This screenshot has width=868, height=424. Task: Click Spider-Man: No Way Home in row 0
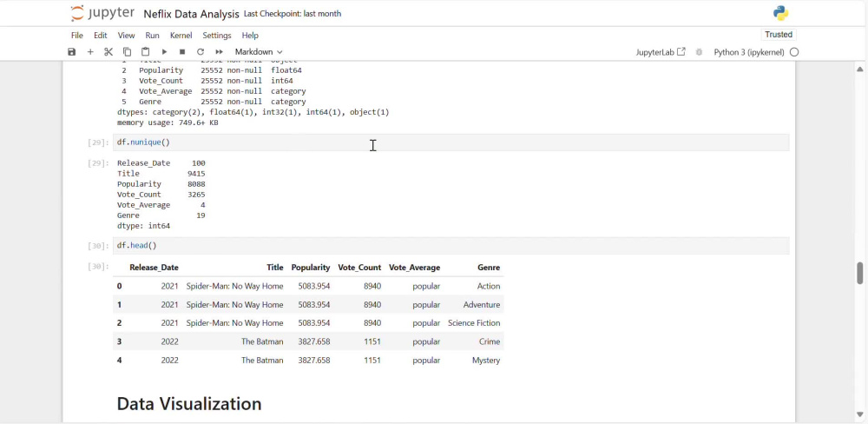click(234, 286)
